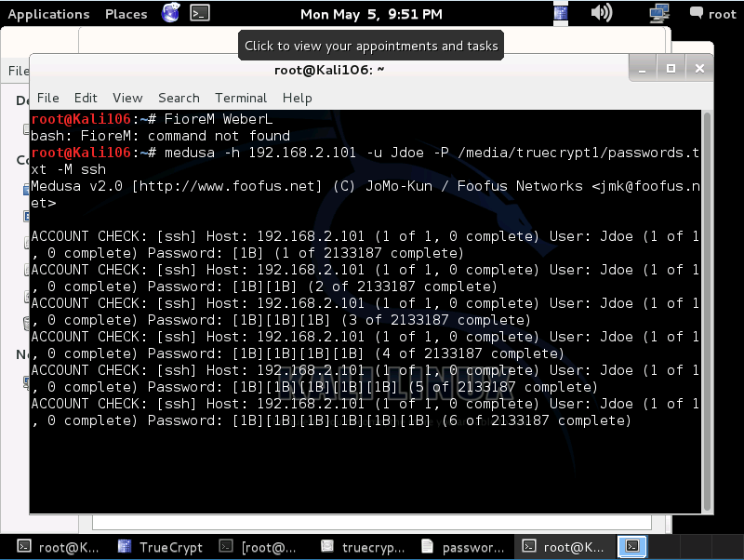The width and height of the screenshot is (744, 560).
Task: Open the terminal View menu
Action: tap(127, 98)
